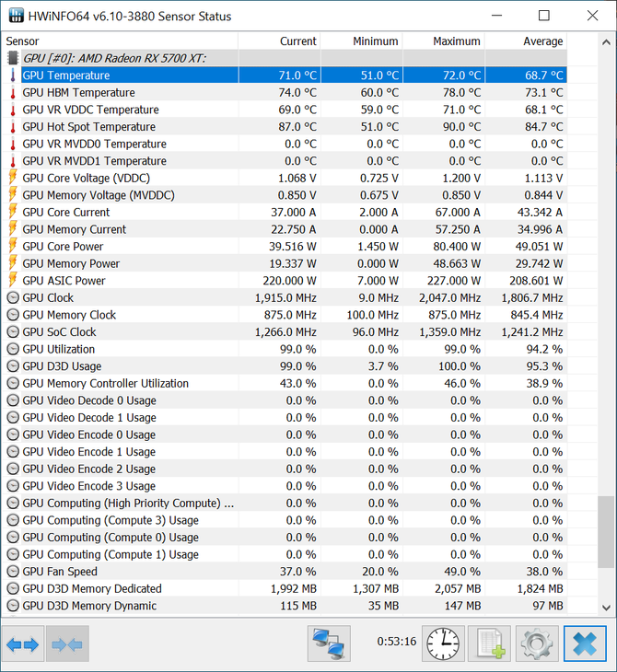Click the 1.200 V maximum core voltage value
The width and height of the screenshot is (617, 672).
click(461, 178)
